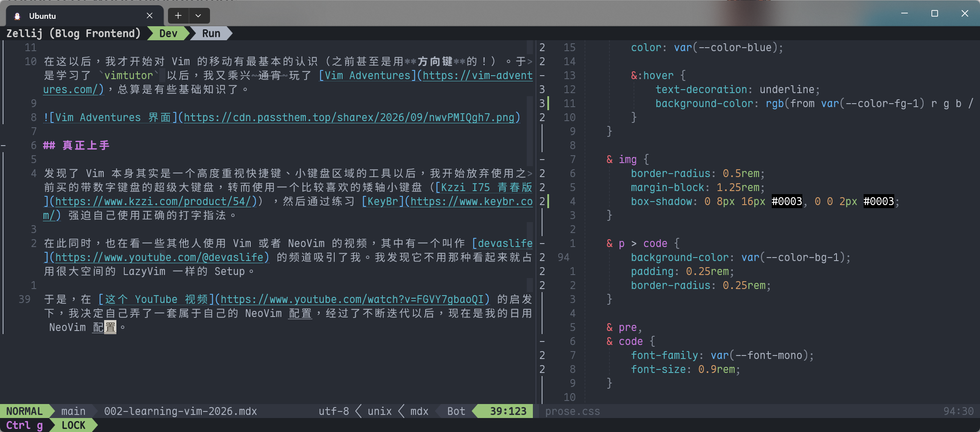Viewport: 980px width, 432px height.
Task: Open the Vim Adventures markdown link
Action: pos(367,75)
